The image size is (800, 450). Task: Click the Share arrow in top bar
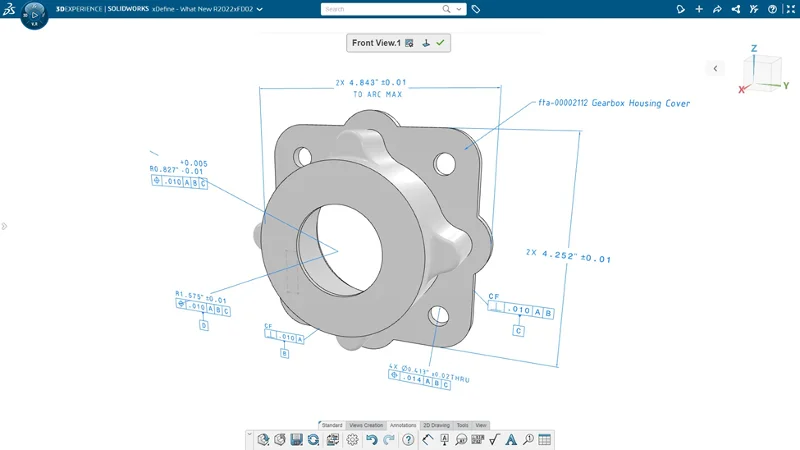click(717, 9)
